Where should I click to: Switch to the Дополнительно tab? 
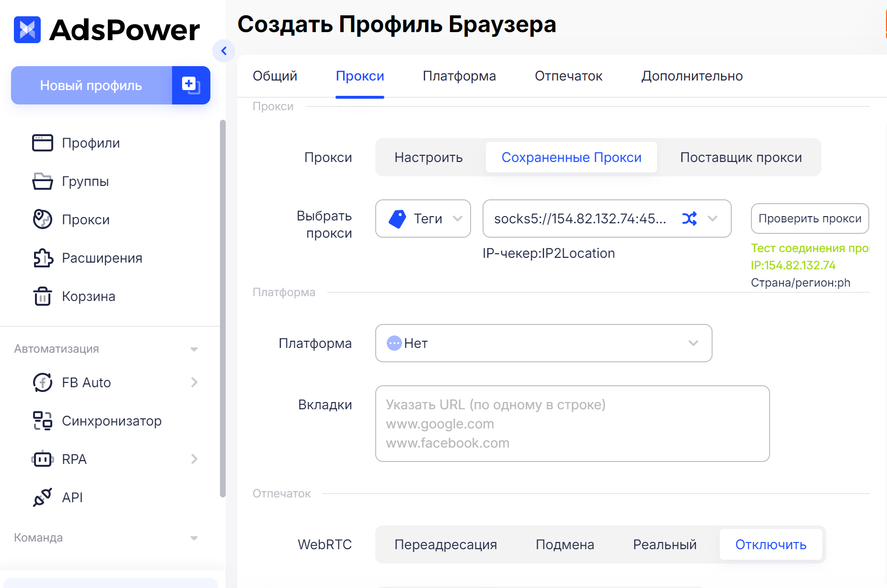(692, 76)
